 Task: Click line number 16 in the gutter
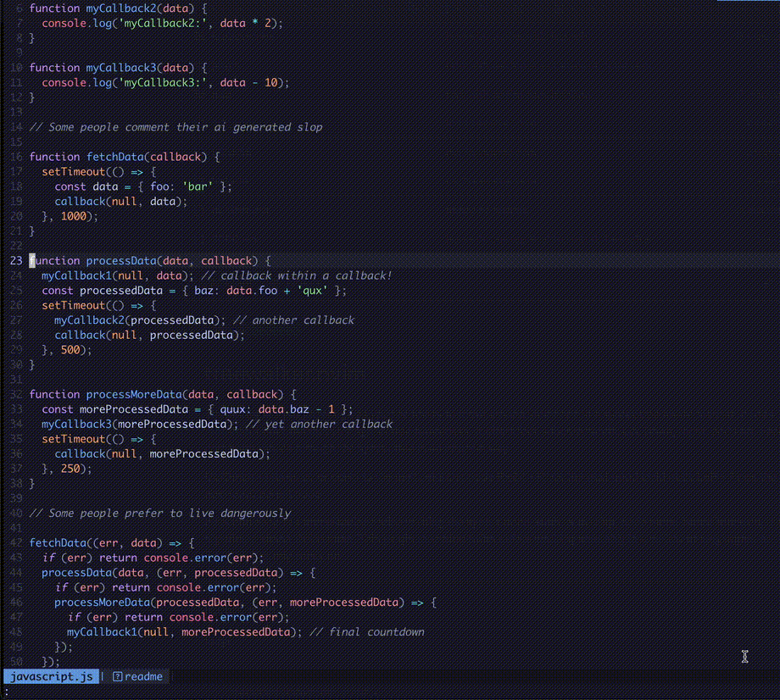[16, 157]
